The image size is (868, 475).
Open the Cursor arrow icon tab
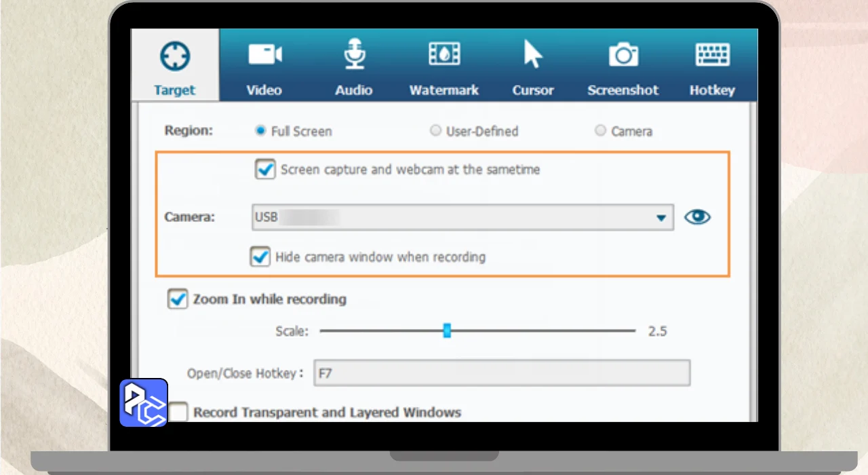533,54
